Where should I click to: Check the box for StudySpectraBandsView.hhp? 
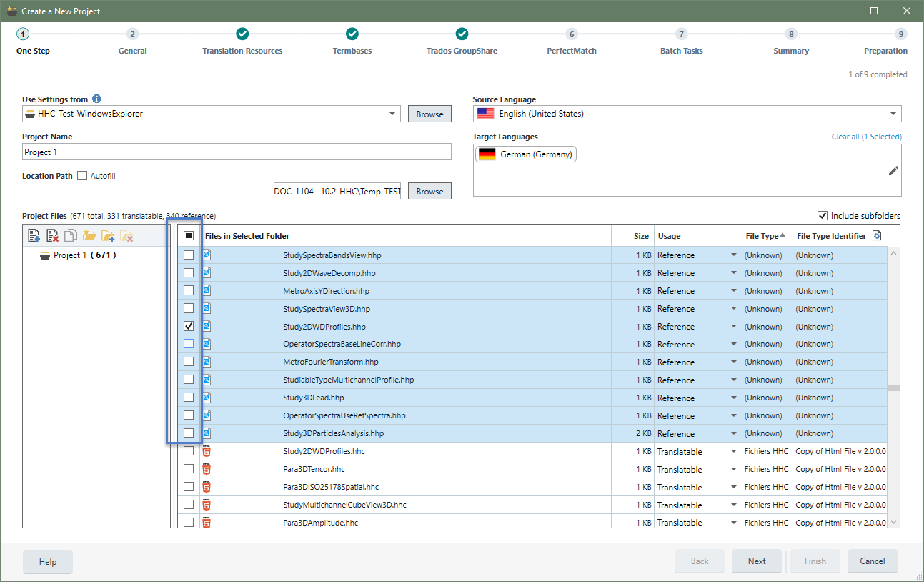[189, 255]
